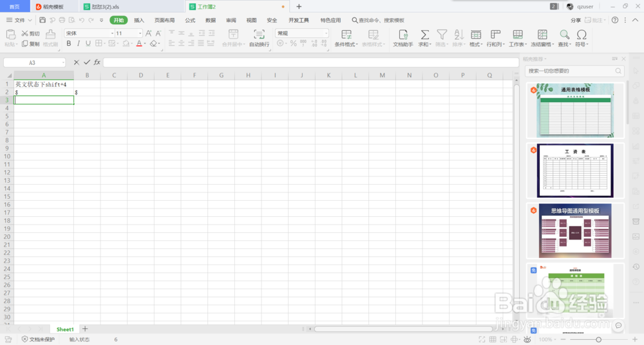The width and height of the screenshot is (644, 345).
Task: Increase font size with the larger A icon
Action: pos(148,33)
